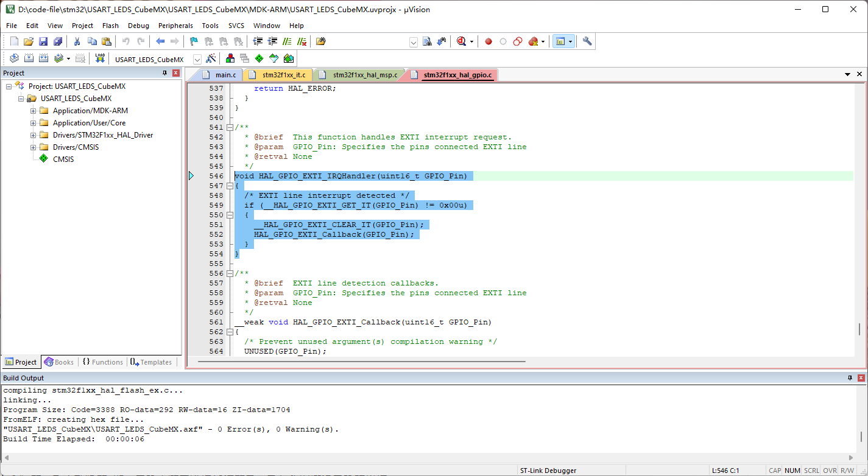Click the Cut scissors icon
The width and height of the screenshot is (868, 476).
pos(77,41)
